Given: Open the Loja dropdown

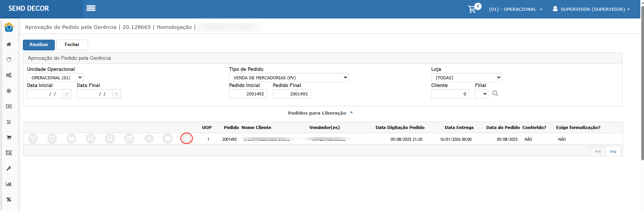Looking at the screenshot, I should click(x=466, y=78).
